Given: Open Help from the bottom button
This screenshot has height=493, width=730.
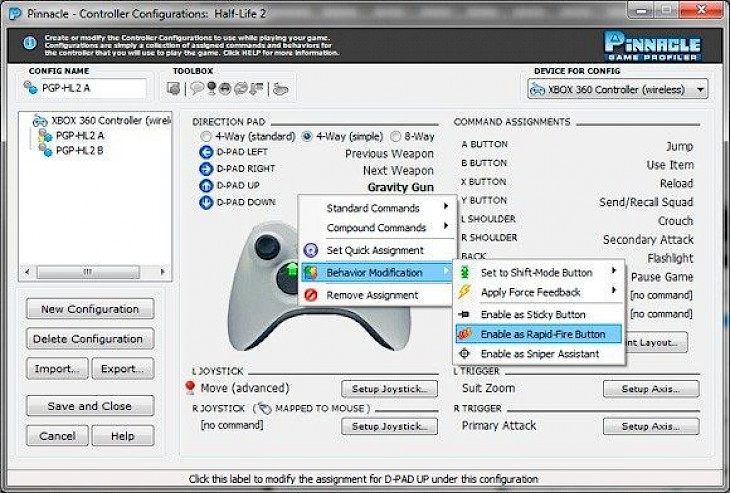Looking at the screenshot, I should point(123,436).
